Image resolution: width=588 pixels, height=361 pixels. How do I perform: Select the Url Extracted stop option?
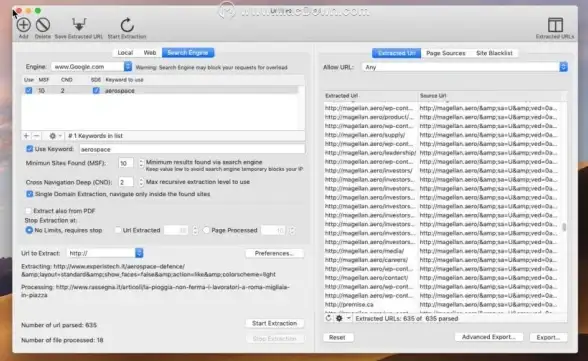118,230
